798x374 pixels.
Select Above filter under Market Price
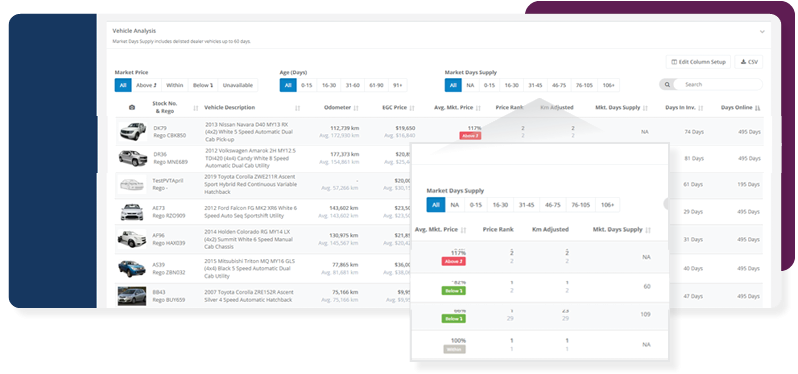point(146,85)
